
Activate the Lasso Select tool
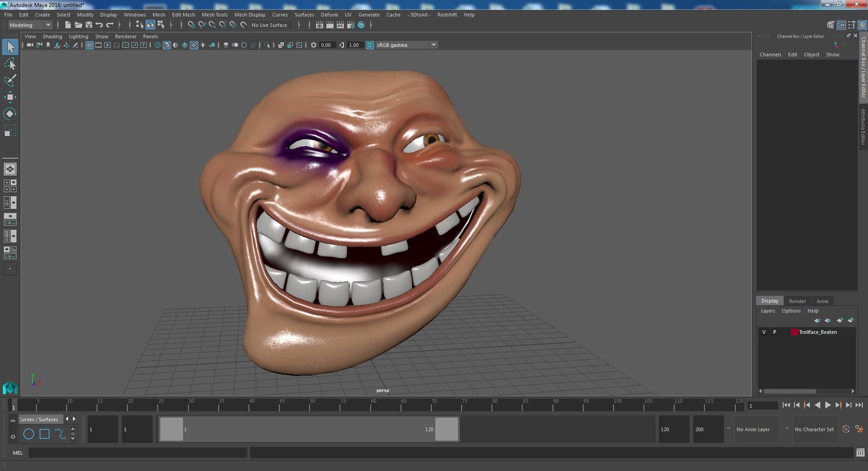click(x=10, y=64)
